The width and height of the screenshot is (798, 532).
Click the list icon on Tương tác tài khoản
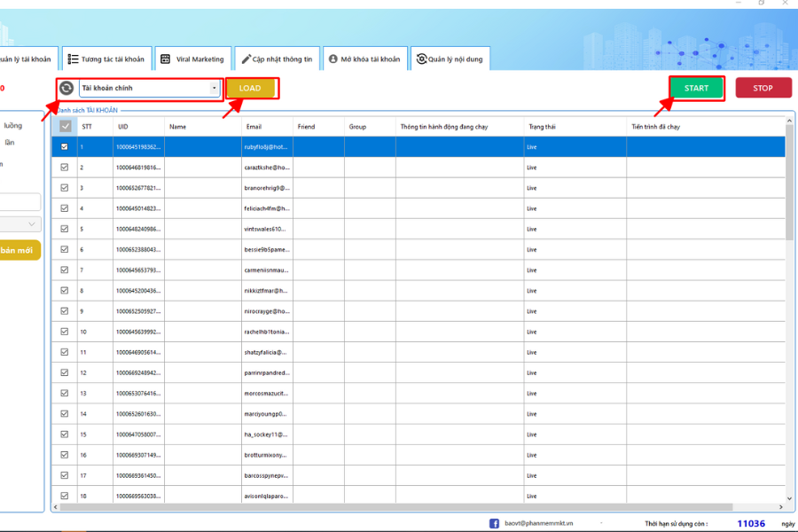click(x=73, y=59)
